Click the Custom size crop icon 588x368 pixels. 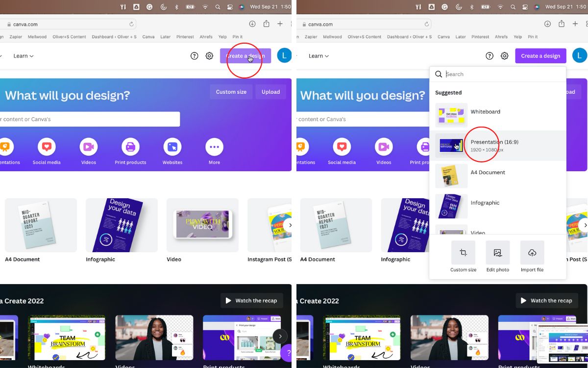click(463, 252)
